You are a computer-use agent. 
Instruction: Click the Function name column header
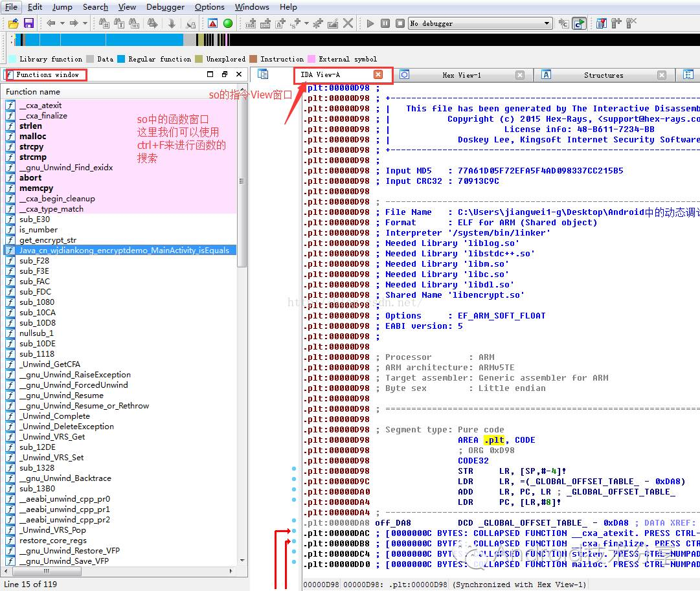click(33, 91)
